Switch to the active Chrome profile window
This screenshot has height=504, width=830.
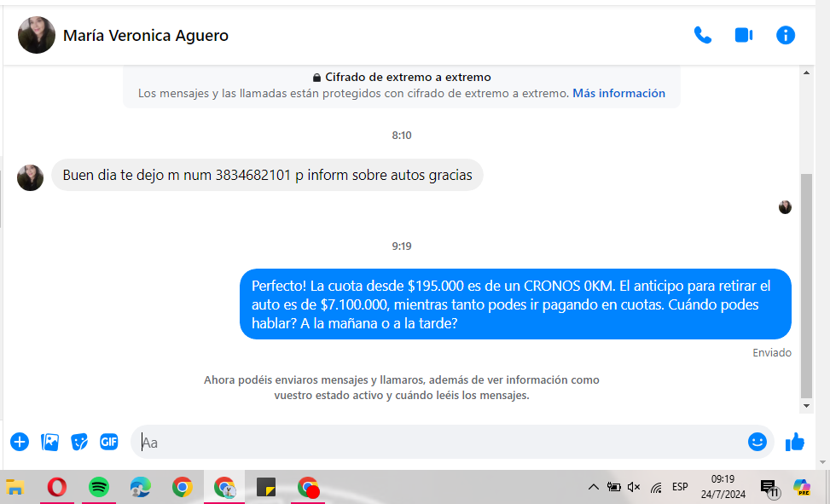point(224,487)
